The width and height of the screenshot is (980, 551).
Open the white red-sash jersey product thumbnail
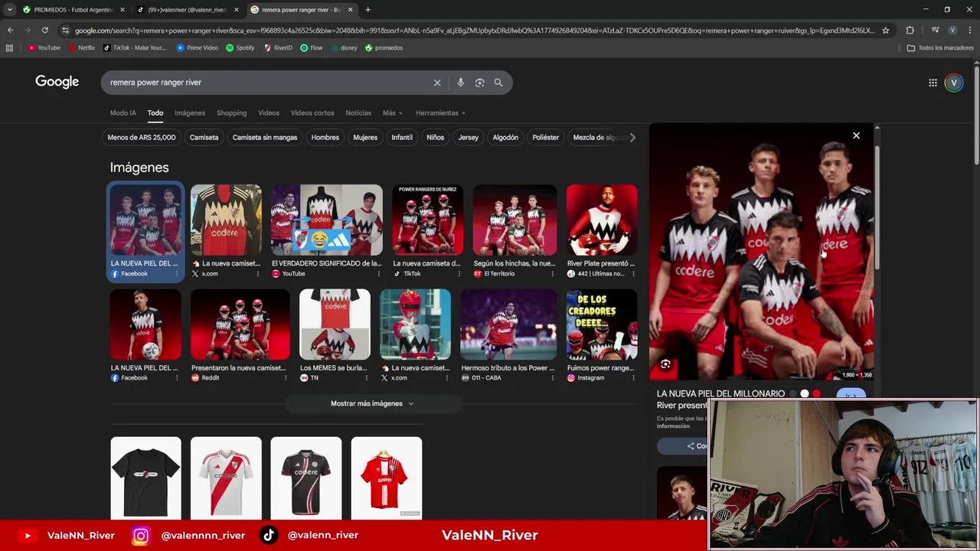tap(226, 478)
